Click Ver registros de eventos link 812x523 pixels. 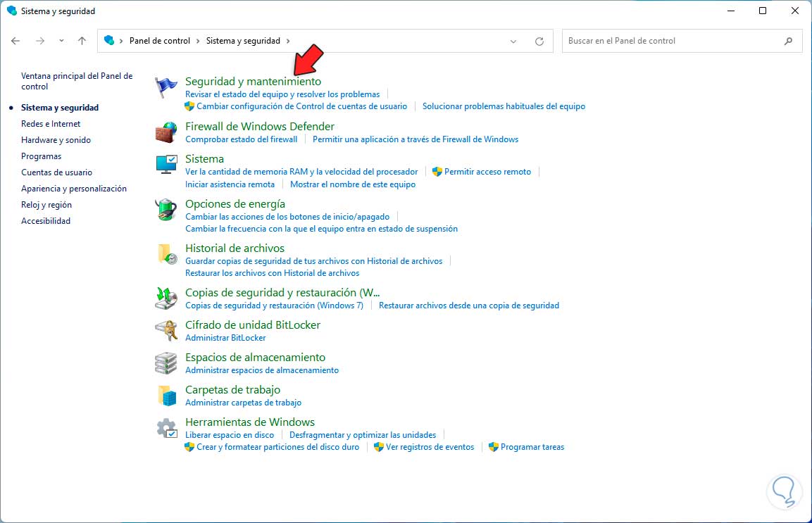pos(430,447)
